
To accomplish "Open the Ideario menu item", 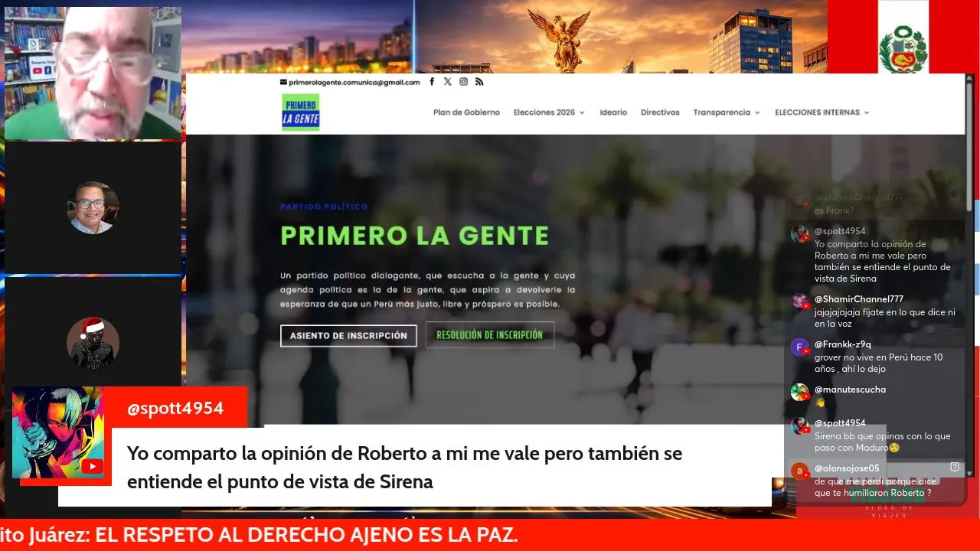I will click(x=613, y=112).
